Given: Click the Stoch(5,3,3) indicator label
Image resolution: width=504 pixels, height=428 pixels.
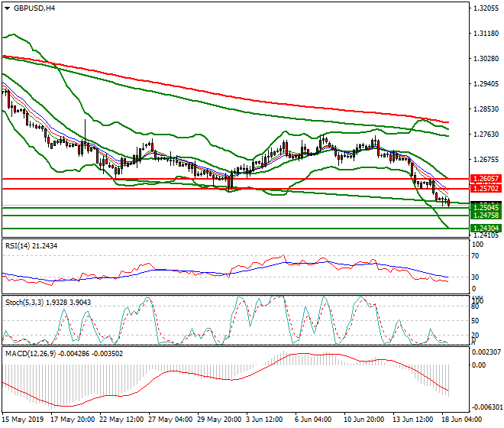Looking at the screenshot, I should pyautogui.click(x=48, y=302).
